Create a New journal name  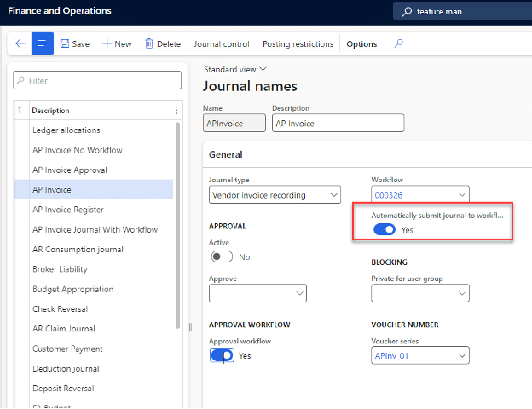coord(117,43)
